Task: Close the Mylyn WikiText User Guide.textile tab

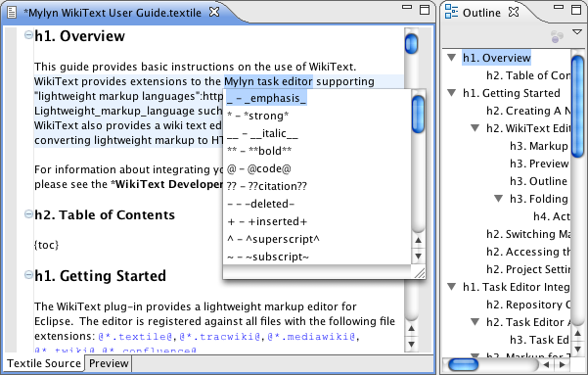Action: (214, 12)
